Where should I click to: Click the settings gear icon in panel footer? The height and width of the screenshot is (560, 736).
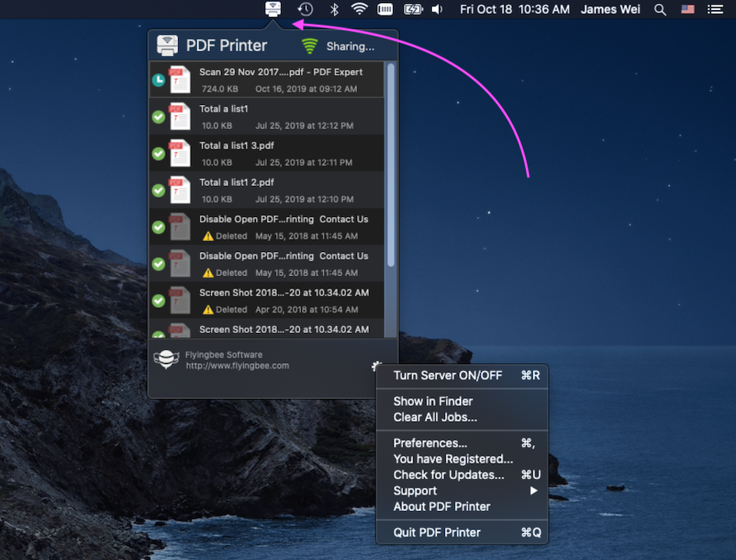click(x=376, y=366)
